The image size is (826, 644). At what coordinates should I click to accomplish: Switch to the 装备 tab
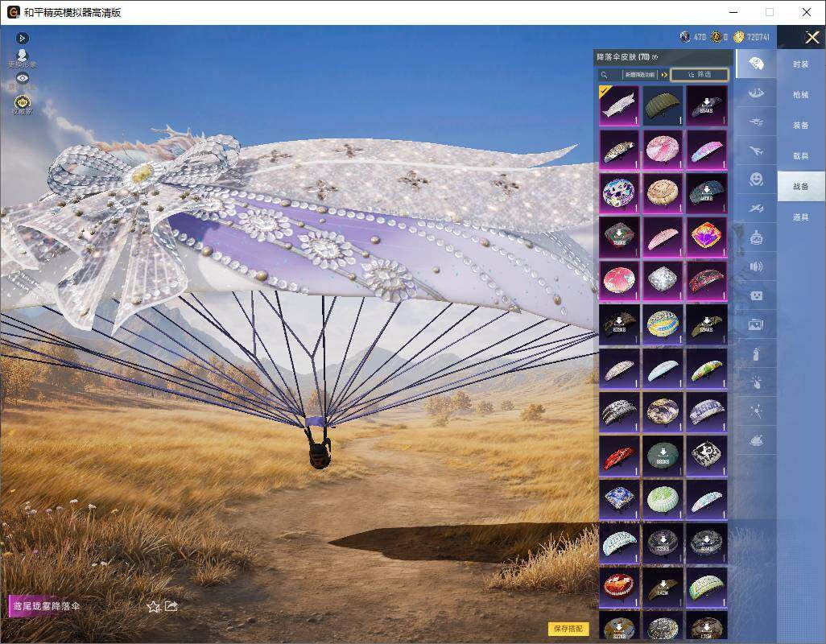click(x=801, y=126)
